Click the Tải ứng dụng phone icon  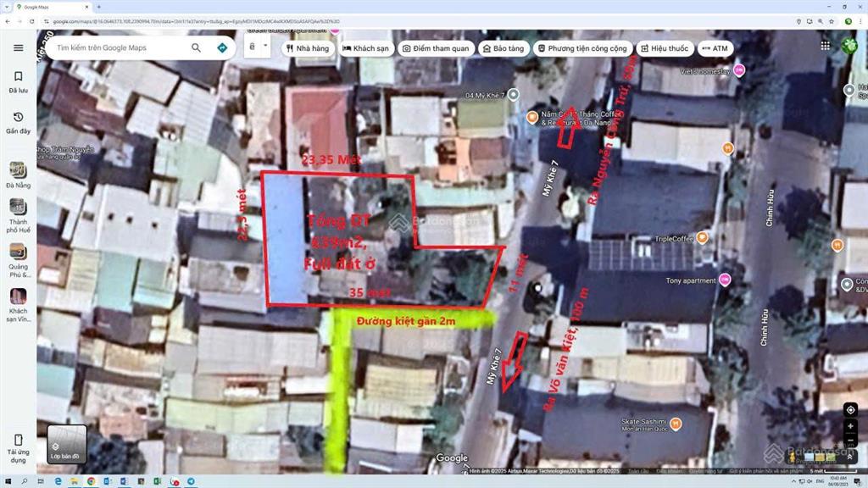pos(19,440)
